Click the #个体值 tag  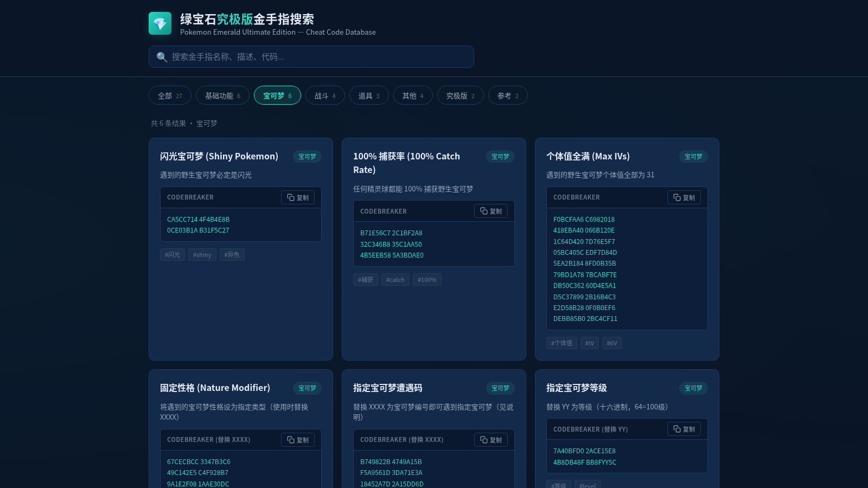click(x=561, y=343)
